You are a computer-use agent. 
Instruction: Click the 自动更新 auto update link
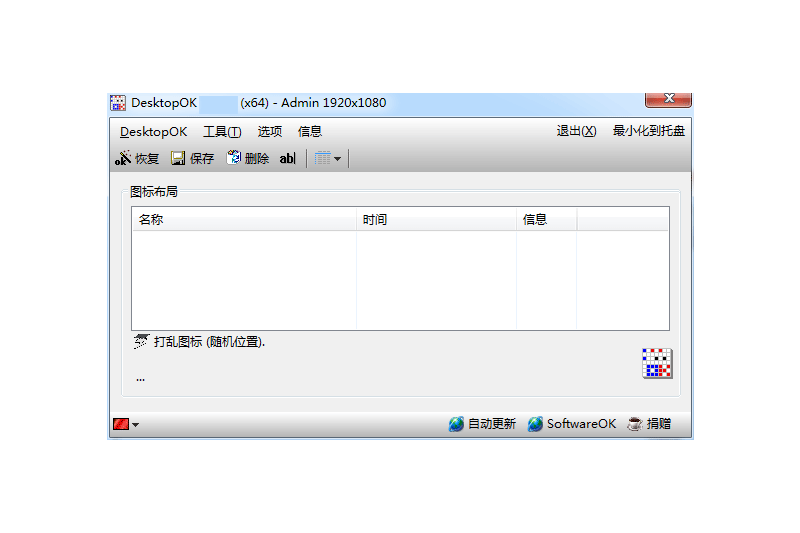[482, 424]
